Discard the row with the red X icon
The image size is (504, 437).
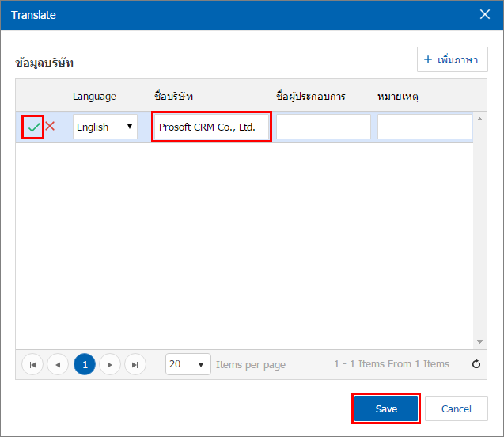pyautogui.click(x=50, y=126)
